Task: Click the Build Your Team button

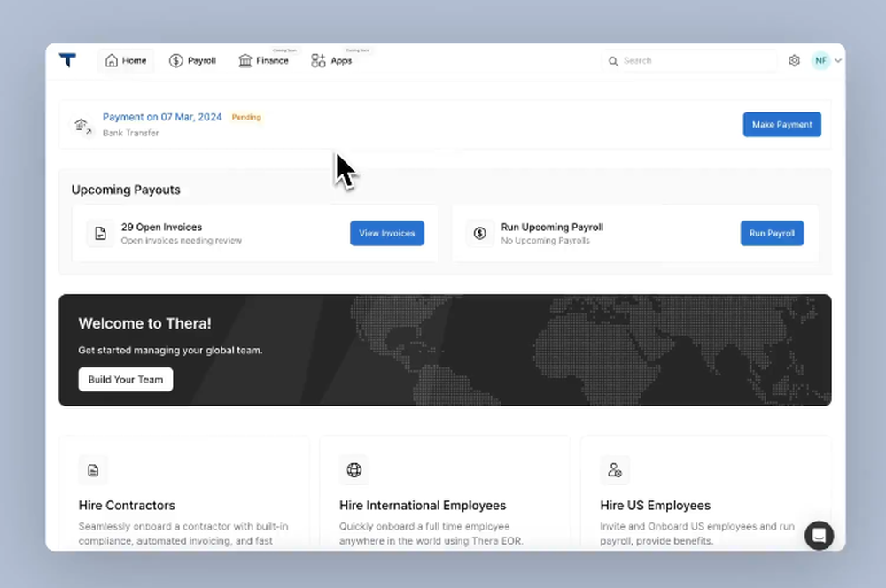Action: [126, 380]
